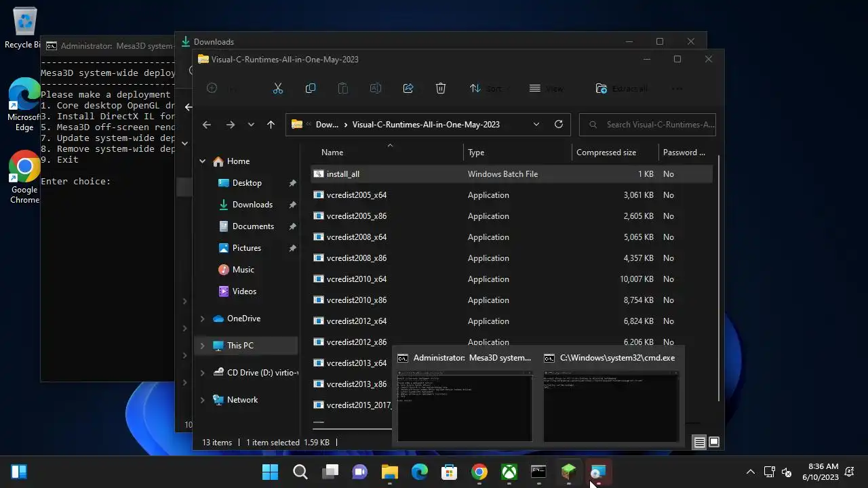Click Downloads breadcrumb in address bar
This screenshot has width=868, height=488.
coord(327,125)
